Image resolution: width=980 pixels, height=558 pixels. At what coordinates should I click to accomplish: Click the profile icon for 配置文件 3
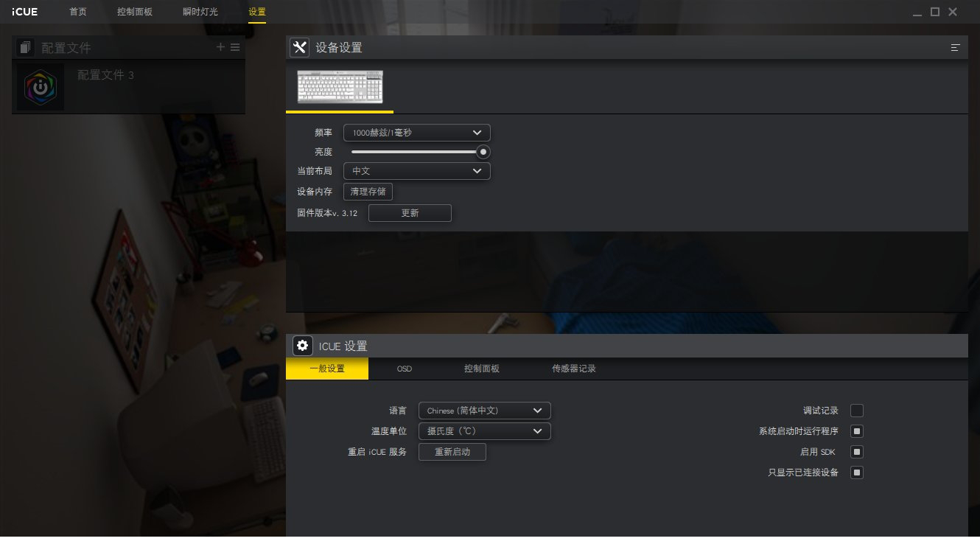pyautogui.click(x=40, y=86)
